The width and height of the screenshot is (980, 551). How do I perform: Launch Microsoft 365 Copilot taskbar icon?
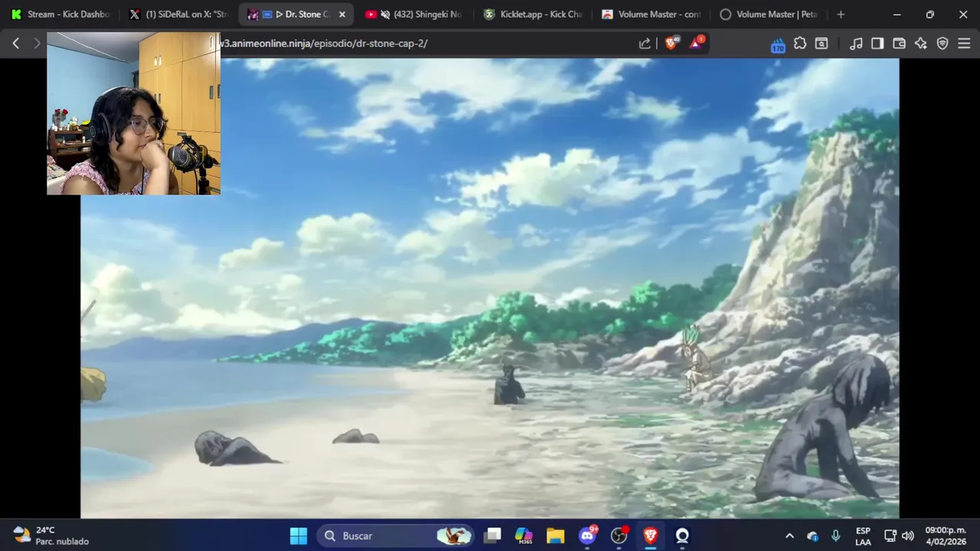pos(524,536)
